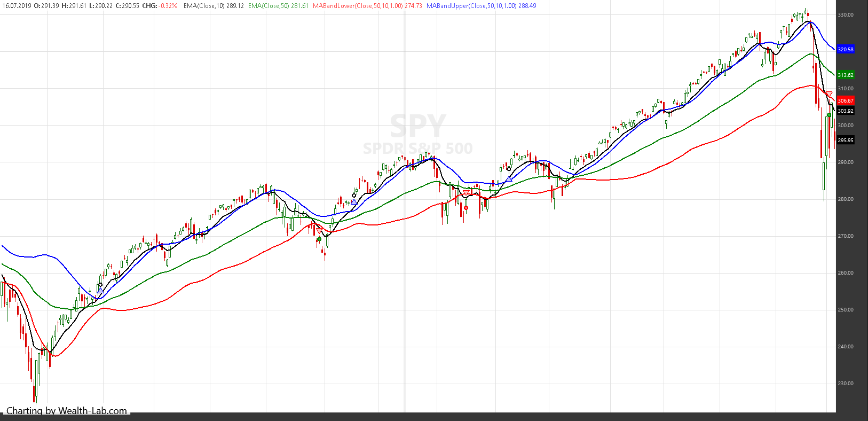Screen dimensions: 868x421
Task: Click the red down-triangle signal beside the 306.67 tag
Action: [829, 95]
